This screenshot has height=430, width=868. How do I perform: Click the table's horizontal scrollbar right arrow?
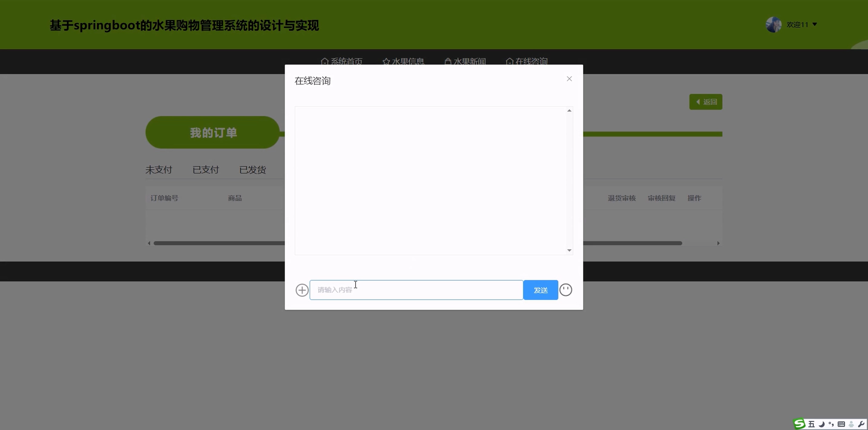point(718,243)
